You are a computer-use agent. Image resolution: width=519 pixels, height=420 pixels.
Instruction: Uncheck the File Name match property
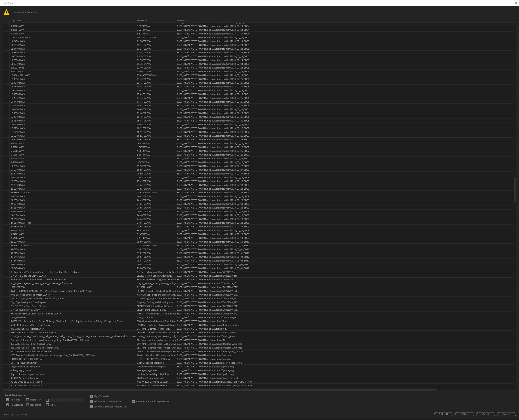(8, 400)
